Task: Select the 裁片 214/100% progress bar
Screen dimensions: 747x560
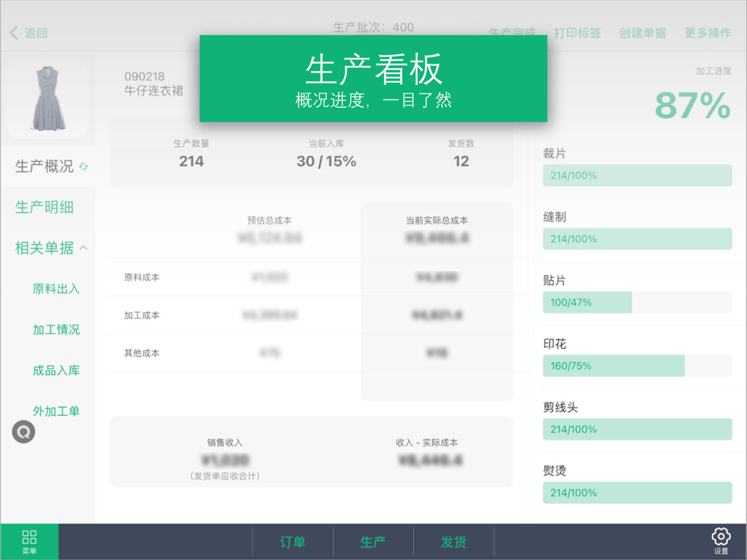Action: tap(637, 175)
